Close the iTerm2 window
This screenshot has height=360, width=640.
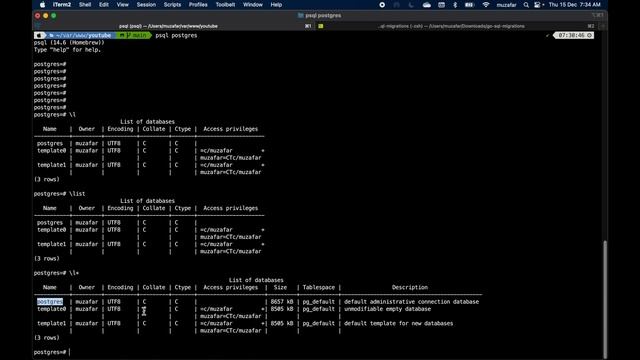[38, 16]
